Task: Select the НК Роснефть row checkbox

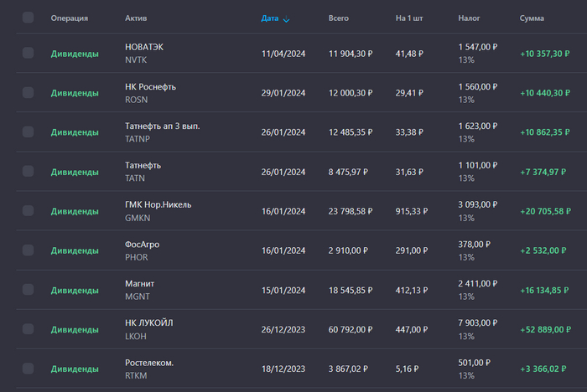Action: click(29, 92)
